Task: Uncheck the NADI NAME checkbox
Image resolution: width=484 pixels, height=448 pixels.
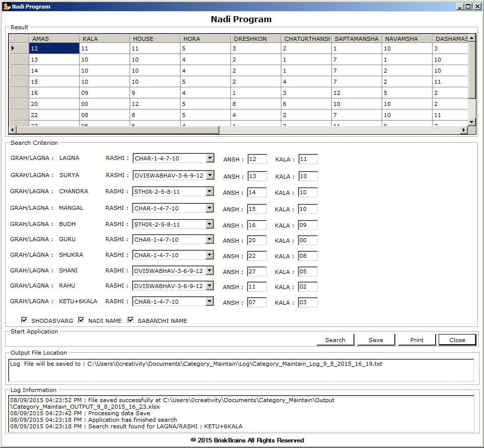Action: 81,320
